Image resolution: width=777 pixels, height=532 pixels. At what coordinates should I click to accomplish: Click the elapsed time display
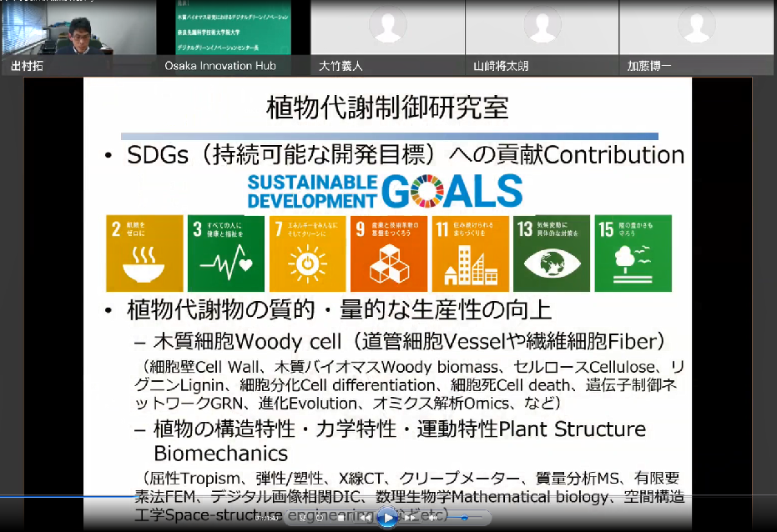[x=265, y=518]
